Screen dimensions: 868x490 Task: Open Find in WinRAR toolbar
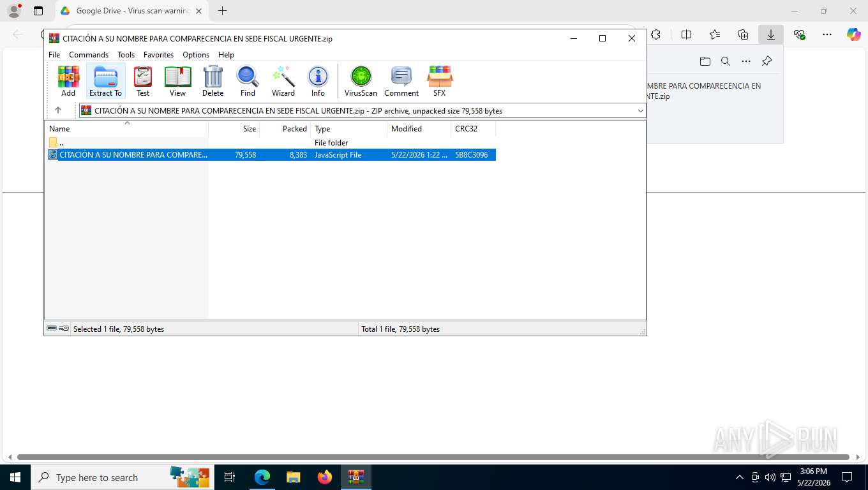pos(248,81)
